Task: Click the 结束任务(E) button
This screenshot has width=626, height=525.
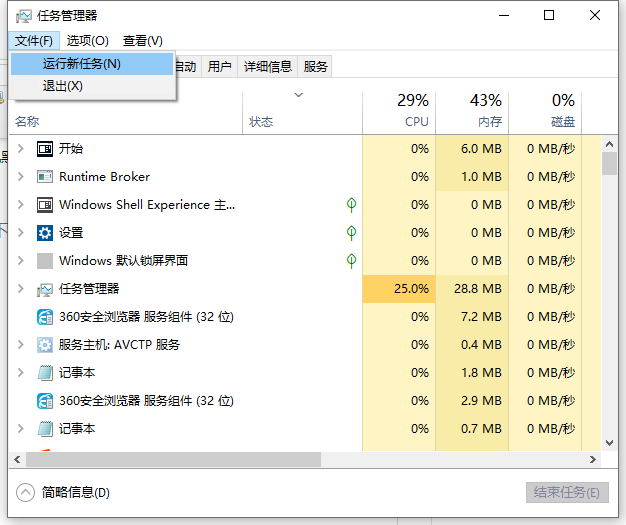Action: [566, 492]
